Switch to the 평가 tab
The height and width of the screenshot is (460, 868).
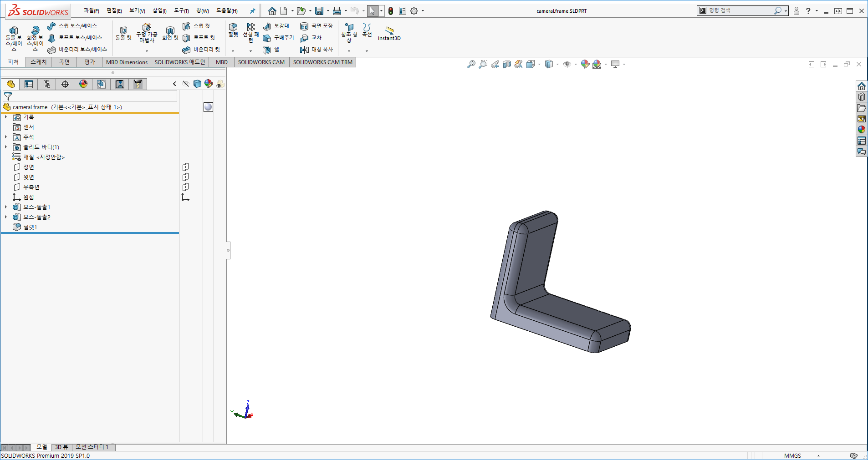pos(90,62)
